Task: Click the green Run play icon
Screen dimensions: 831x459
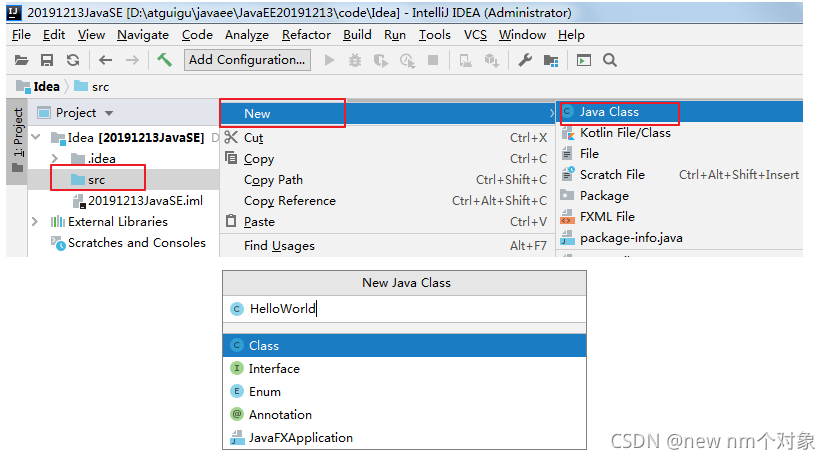Action: click(x=329, y=60)
